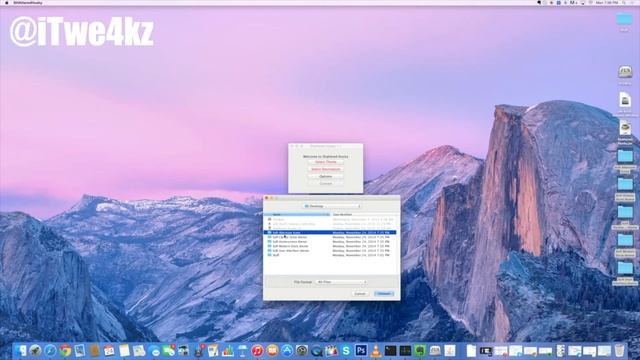The image size is (640, 360).
Task: Click the Options button in welcome window
Action: tap(326, 176)
